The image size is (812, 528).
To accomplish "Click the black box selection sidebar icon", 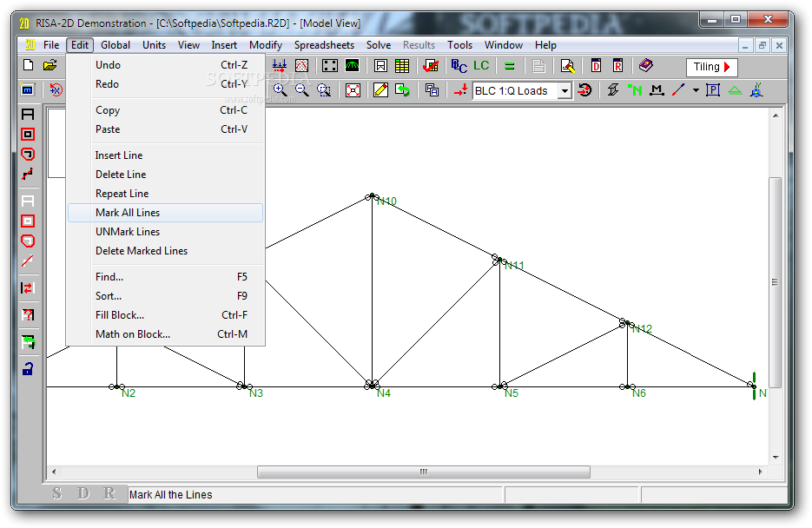I will pos(28,135).
